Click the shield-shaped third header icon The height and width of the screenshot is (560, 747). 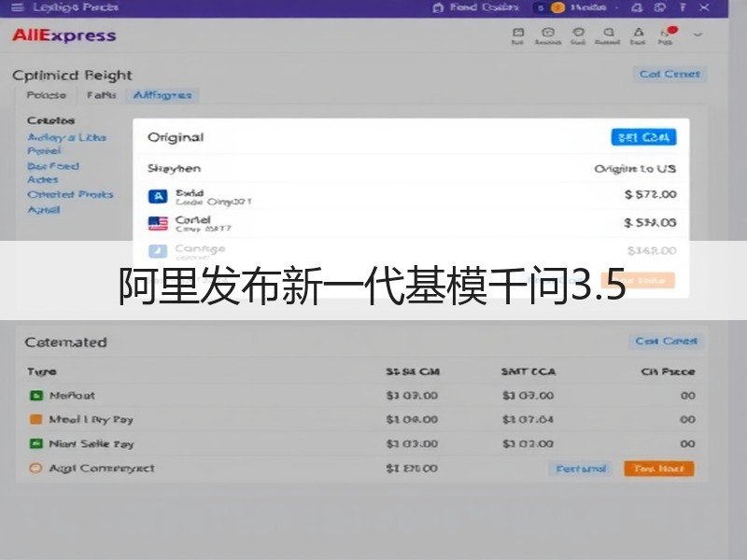(578, 32)
